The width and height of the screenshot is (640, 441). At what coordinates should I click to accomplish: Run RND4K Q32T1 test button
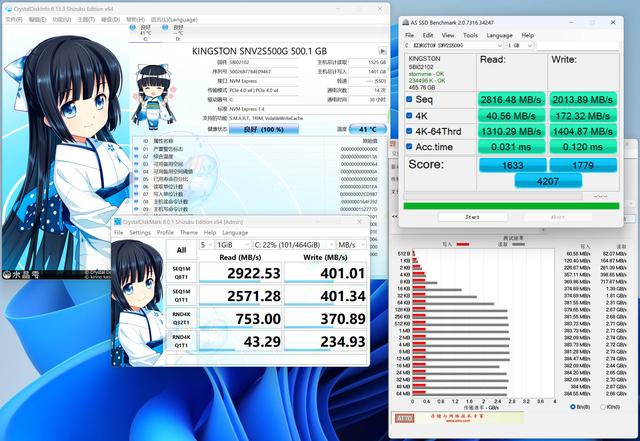tap(181, 318)
